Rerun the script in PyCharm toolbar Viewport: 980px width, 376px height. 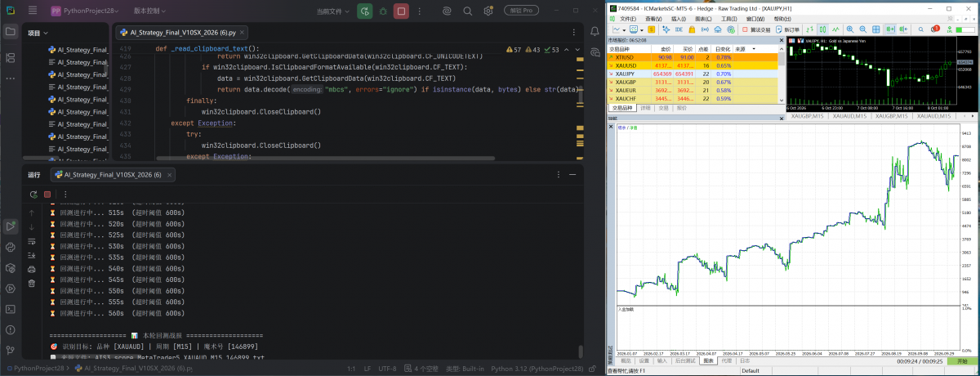pyautogui.click(x=364, y=11)
